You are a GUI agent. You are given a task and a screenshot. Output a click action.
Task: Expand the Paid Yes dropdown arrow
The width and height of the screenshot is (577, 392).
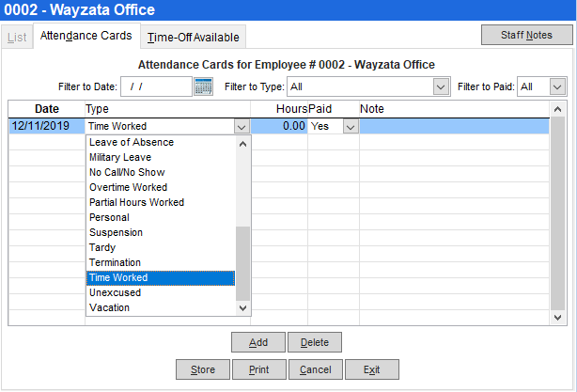coord(351,126)
